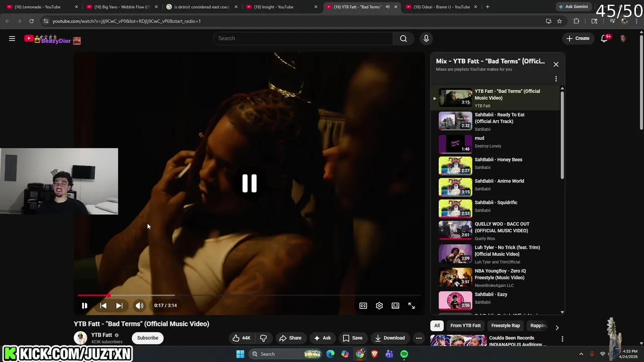Share the Bad Terms video
644x362 pixels.
click(290, 338)
